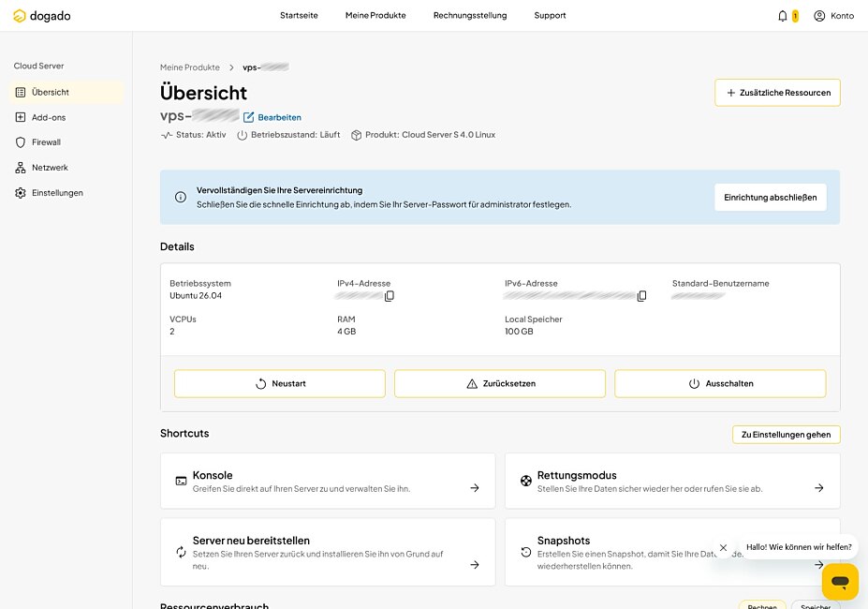Click the power icon next to Betriebszustand
Viewport: 868px width, 609px height.
click(242, 135)
